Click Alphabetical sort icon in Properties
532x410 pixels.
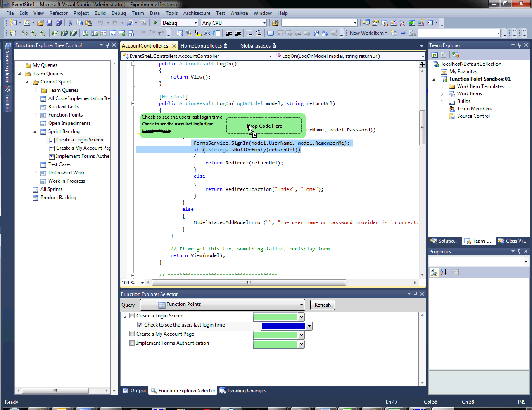(444, 272)
